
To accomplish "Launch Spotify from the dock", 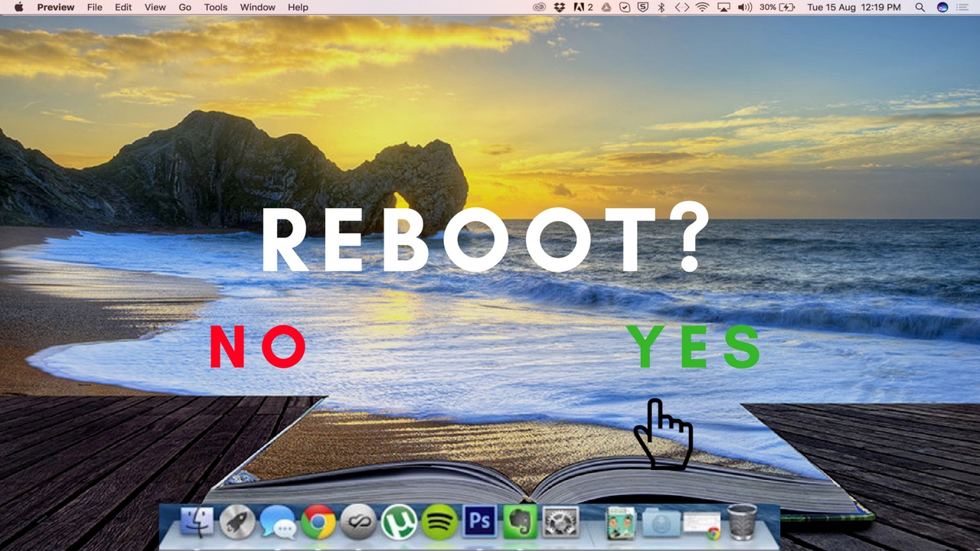I will (x=439, y=523).
